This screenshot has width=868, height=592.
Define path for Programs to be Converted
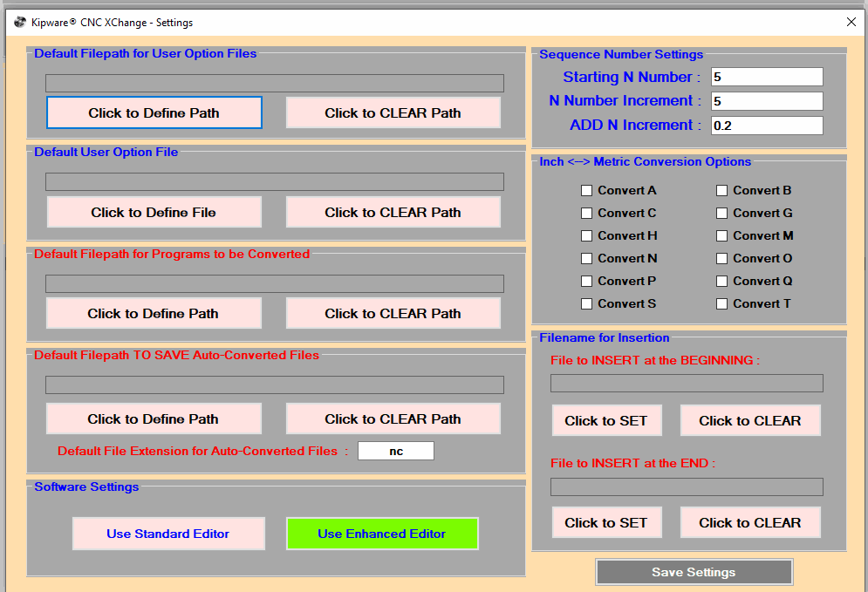(x=154, y=313)
